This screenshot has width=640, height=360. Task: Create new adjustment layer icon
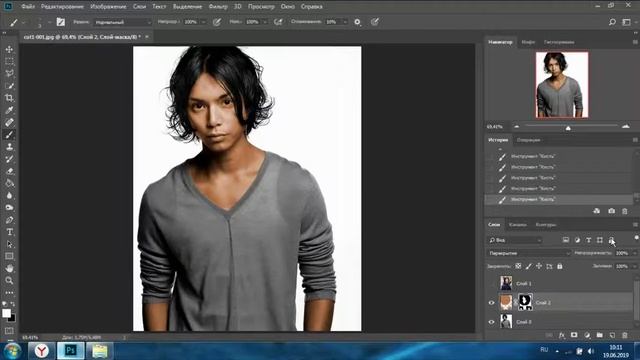tap(587, 335)
